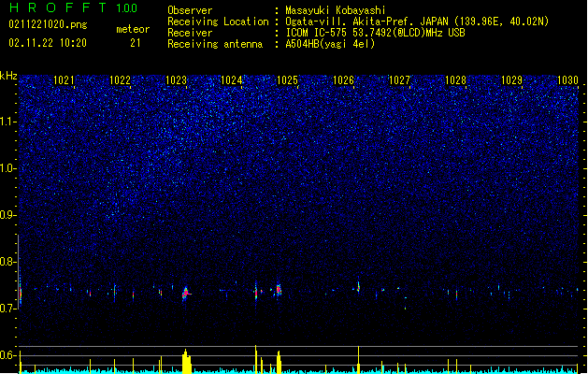Click the 1028 time axis label
This screenshot has height=374, width=588.
(455, 79)
